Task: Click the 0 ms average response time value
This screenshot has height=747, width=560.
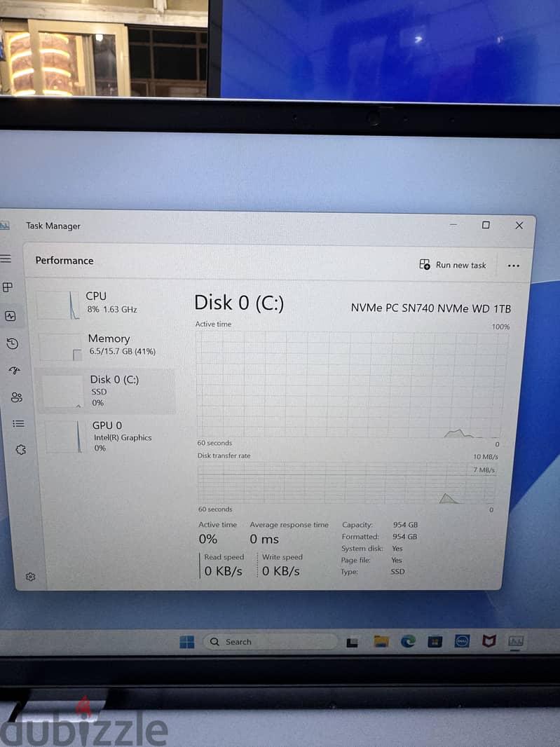Action: click(264, 540)
